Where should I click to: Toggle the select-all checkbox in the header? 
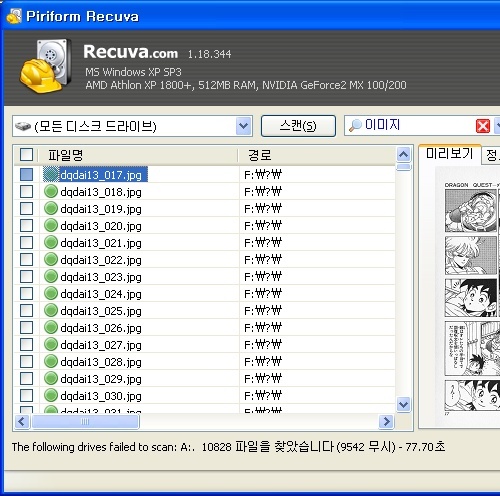pos(26,155)
